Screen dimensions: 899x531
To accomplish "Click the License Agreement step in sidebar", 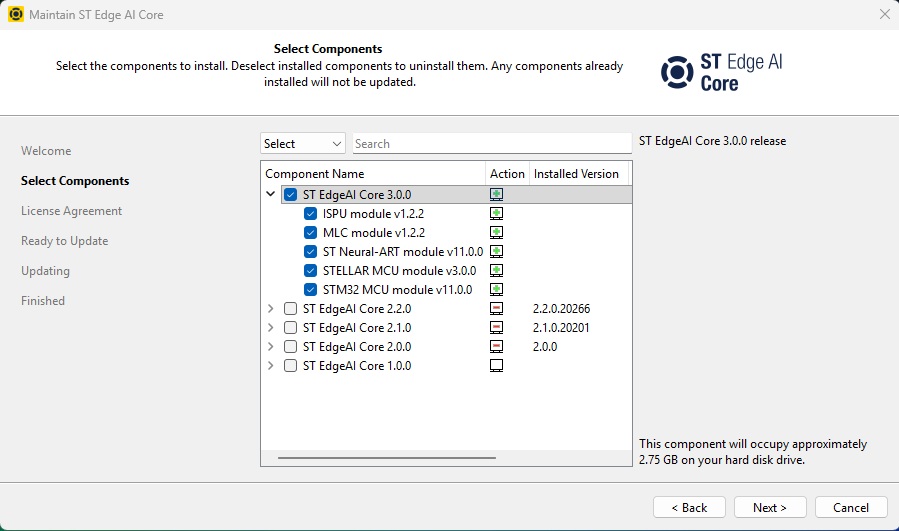I will click(72, 210).
